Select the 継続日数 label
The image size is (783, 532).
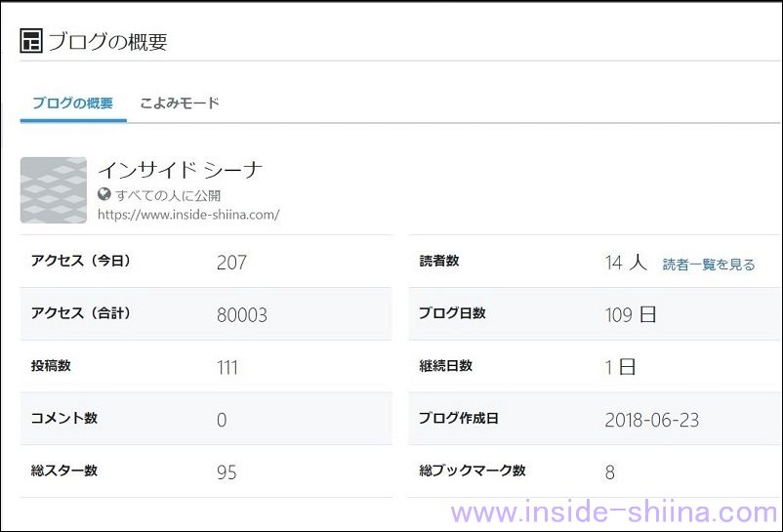445,365
